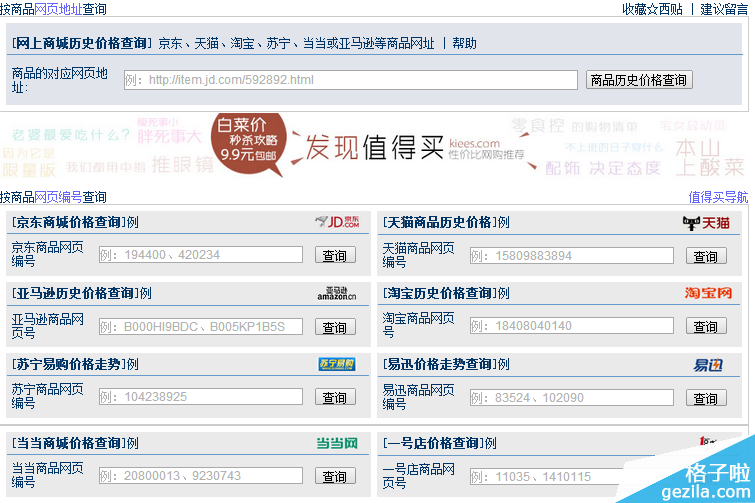Click the 淘宝历史价格查询 heading
The width and height of the screenshot is (755, 503).
440,293
